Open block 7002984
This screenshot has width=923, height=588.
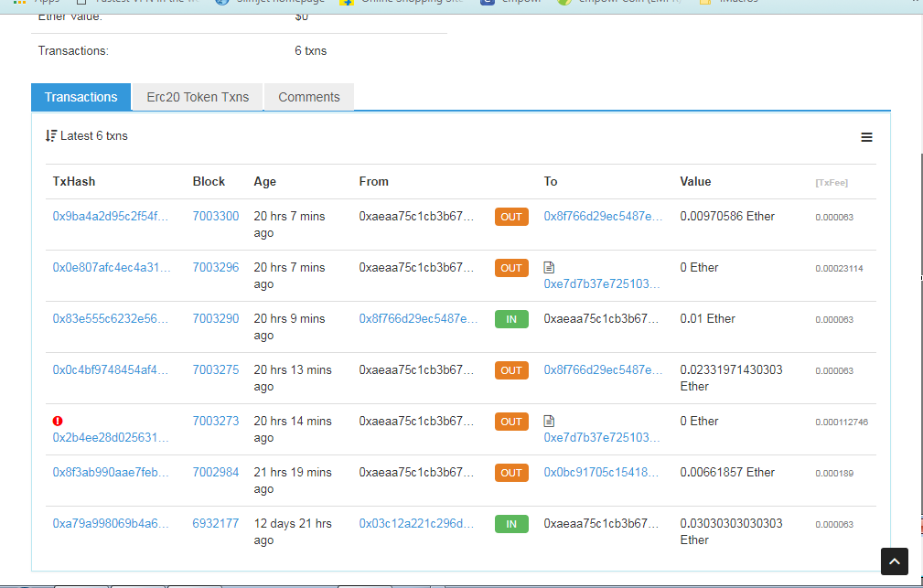point(216,472)
